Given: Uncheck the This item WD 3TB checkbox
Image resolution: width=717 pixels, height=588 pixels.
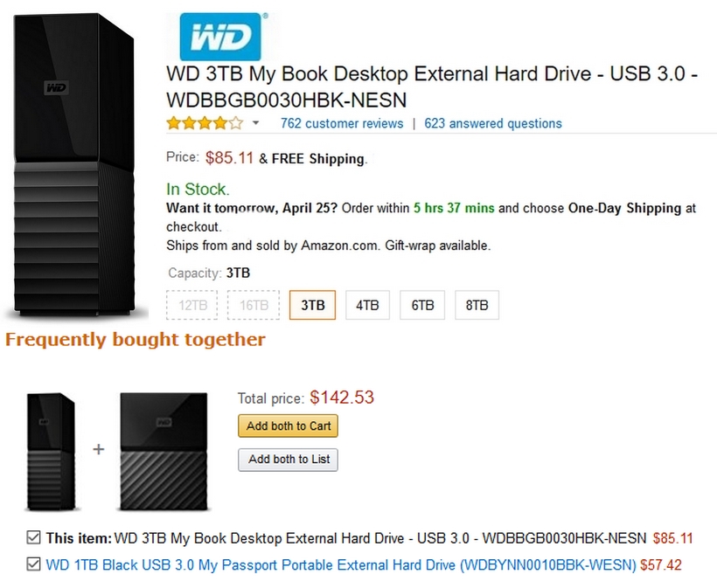Looking at the screenshot, I should [x=34, y=537].
